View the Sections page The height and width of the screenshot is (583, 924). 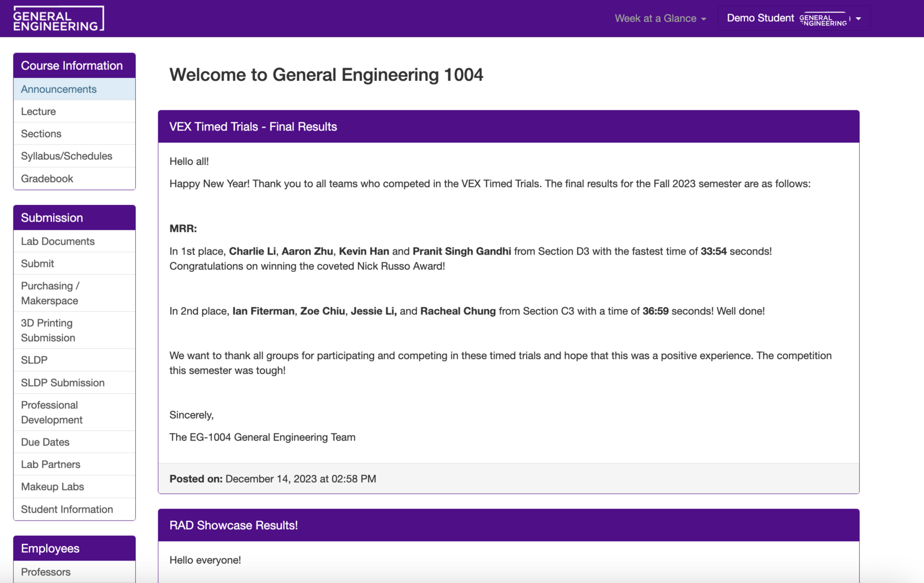coord(41,133)
